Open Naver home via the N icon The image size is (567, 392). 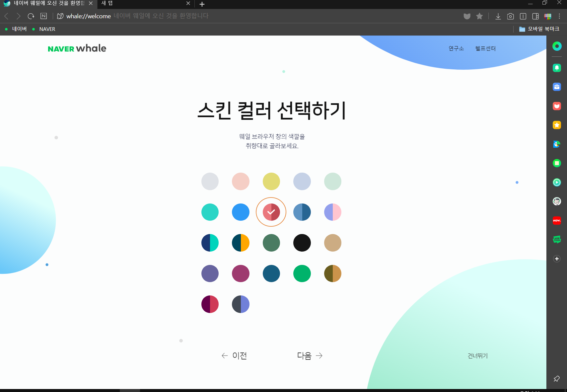coord(43,16)
